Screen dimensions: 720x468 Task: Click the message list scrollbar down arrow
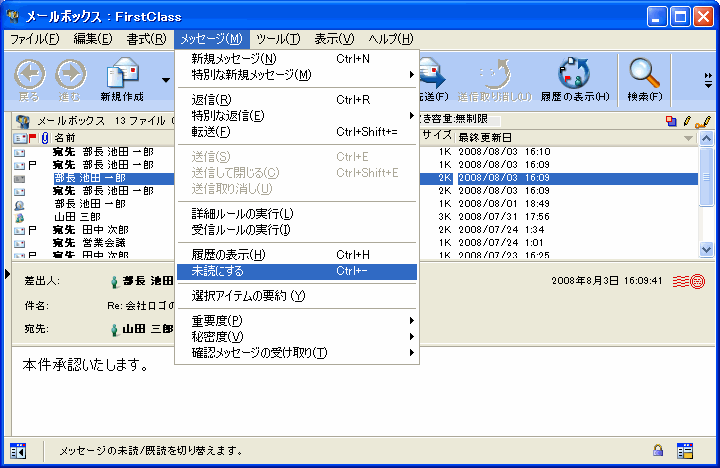click(706, 249)
